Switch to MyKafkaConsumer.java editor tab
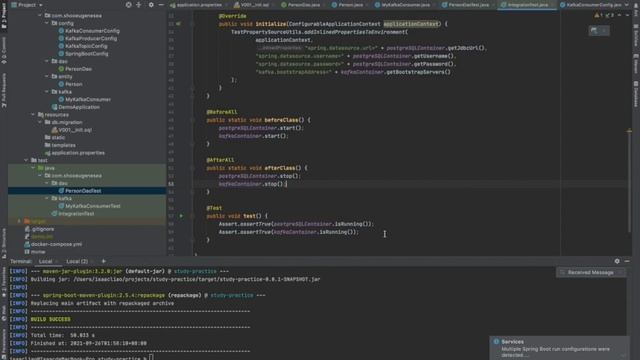Screen dimensions: 640x360 coord(403,5)
